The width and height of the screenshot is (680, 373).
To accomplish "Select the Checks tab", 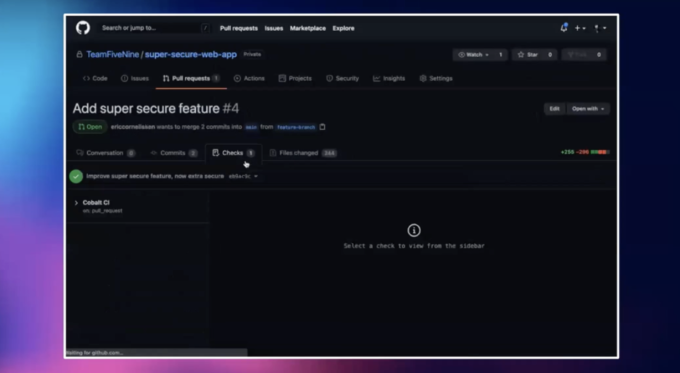I will [x=233, y=153].
